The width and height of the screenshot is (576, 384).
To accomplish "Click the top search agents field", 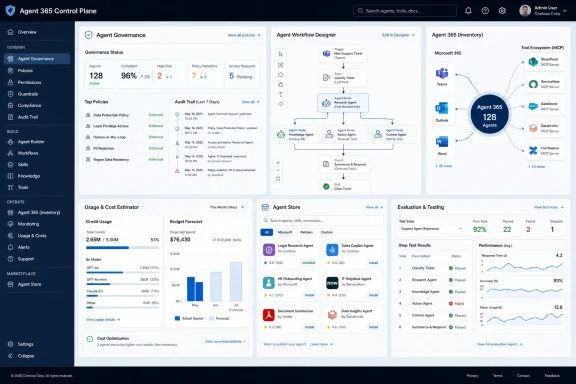I will 405,11.
